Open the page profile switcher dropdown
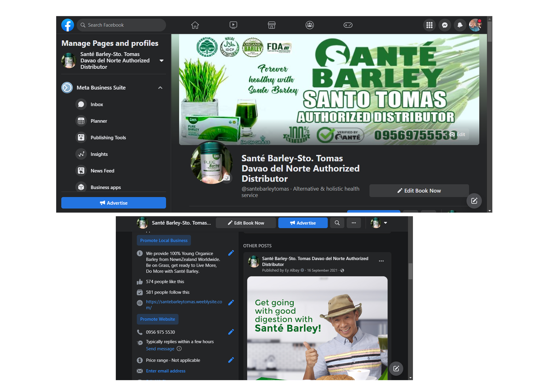The height and width of the screenshot is (392, 555). [x=385, y=223]
